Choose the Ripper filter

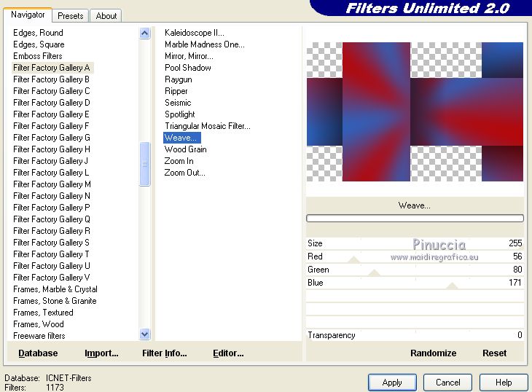coord(176,91)
